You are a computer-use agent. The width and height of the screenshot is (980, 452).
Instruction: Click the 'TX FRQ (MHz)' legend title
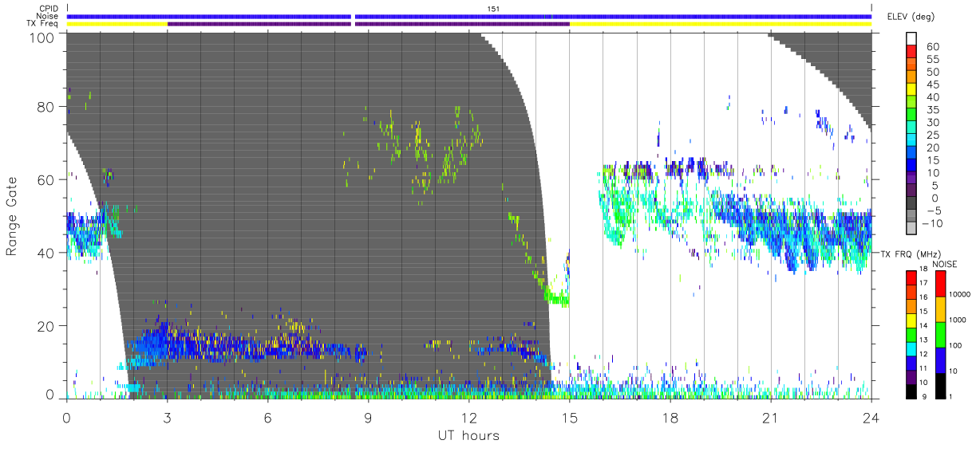[911, 254]
